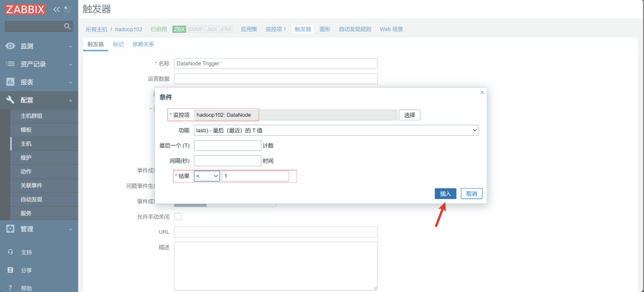The width and height of the screenshot is (644, 292).
Task: Click the 运营数据 input field
Action: [x=276, y=79]
